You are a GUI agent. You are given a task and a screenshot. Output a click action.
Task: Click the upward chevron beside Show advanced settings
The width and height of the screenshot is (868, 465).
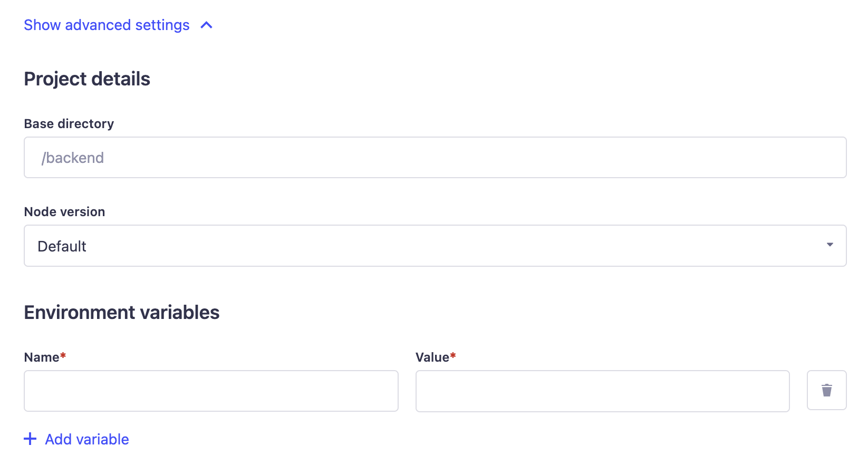[x=206, y=25]
